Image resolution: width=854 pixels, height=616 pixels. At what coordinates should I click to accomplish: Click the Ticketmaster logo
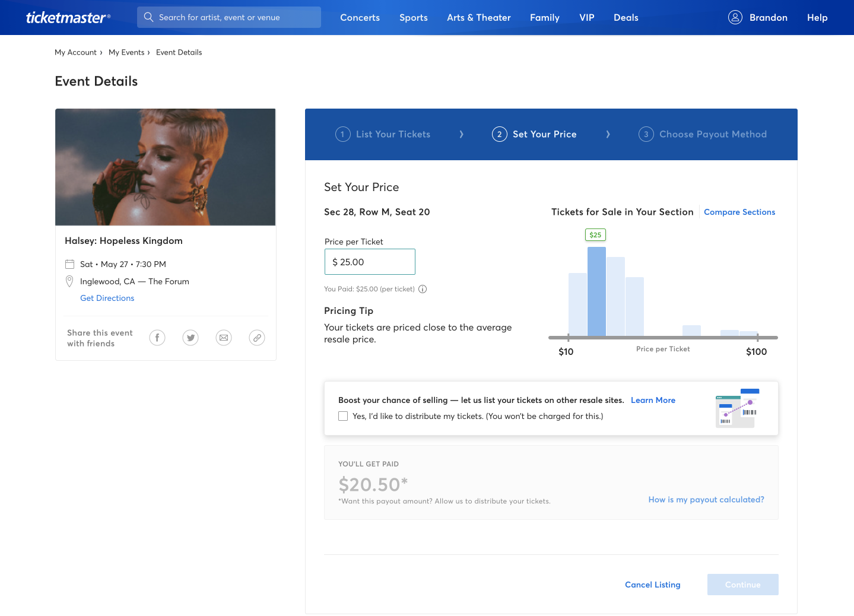pos(68,17)
